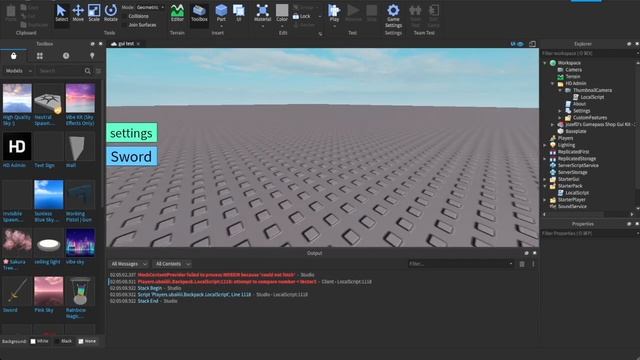Select None background radio option
This screenshot has height=360, width=640.
coord(80,341)
